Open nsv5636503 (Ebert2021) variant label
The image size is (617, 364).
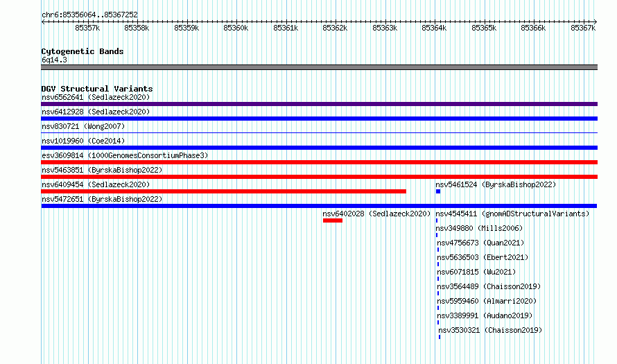pyautogui.click(x=483, y=257)
